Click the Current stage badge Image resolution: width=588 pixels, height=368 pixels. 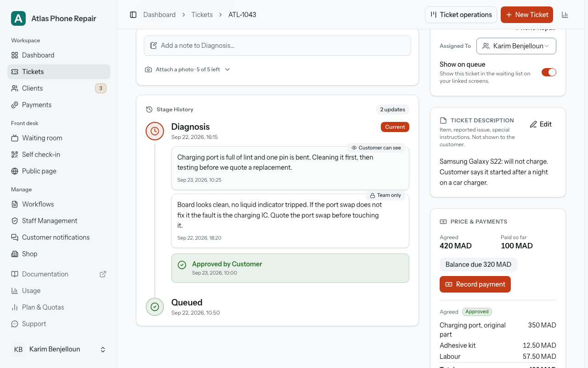395,127
